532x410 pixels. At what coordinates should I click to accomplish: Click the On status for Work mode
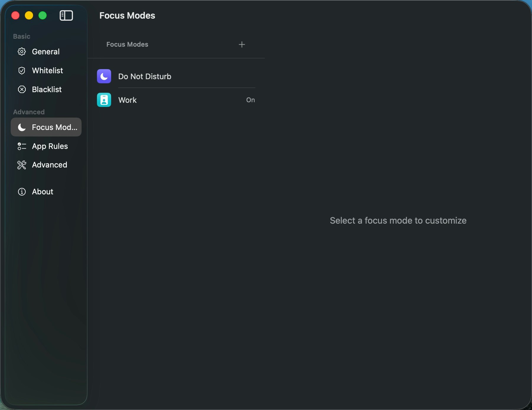point(250,100)
